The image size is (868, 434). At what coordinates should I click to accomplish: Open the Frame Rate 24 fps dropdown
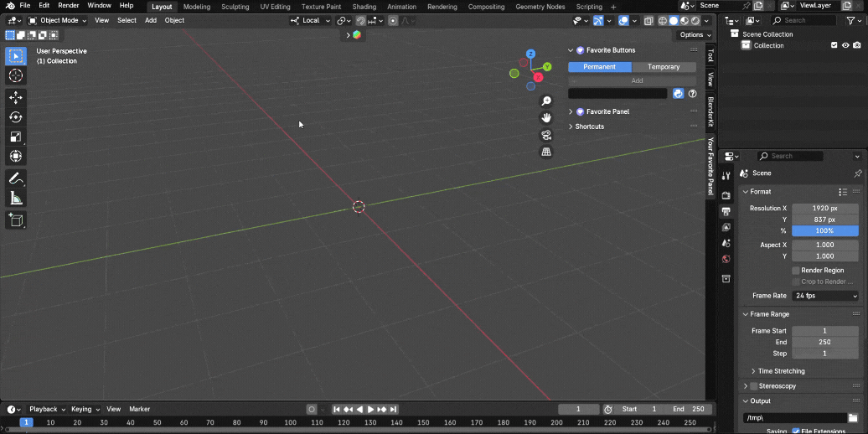coord(825,296)
